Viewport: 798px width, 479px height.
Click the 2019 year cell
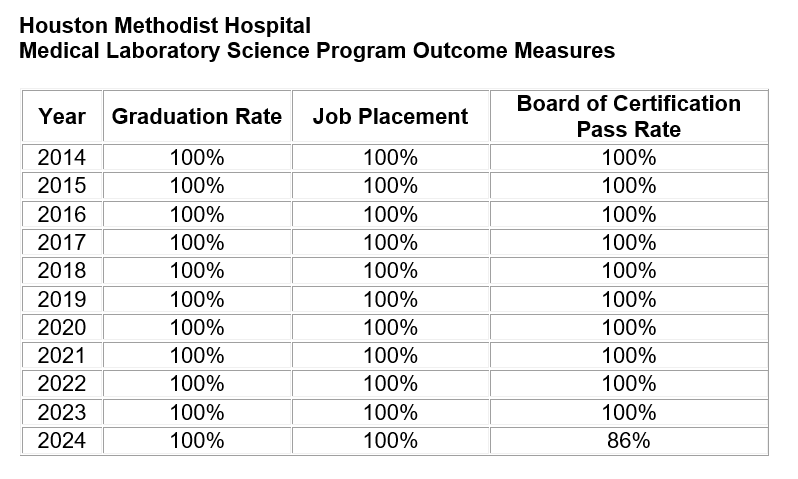62,299
